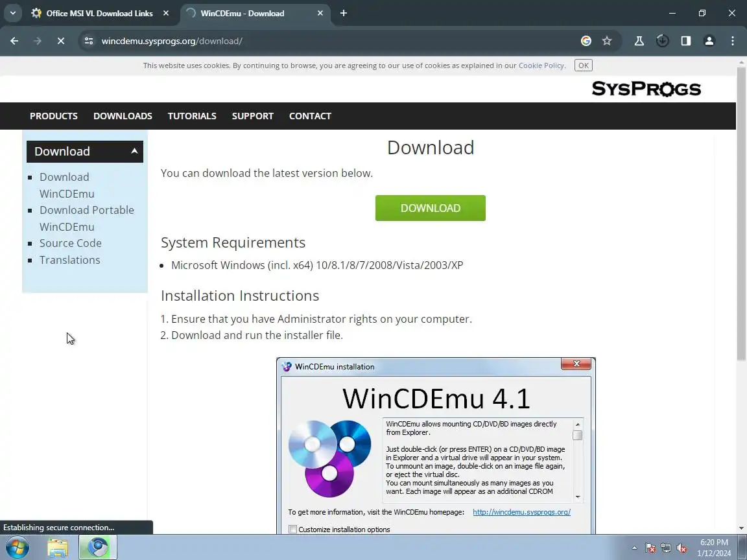Click the green DOWNLOAD button
This screenshot has width=747, height=560.
click(x=430, y=208)
